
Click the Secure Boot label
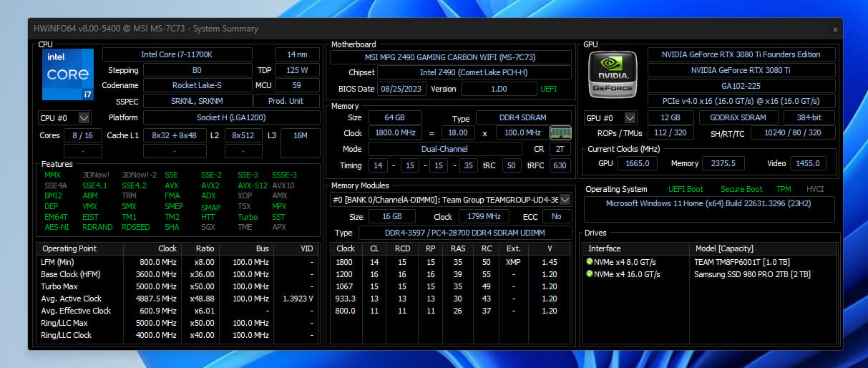(x=741, y=189)
